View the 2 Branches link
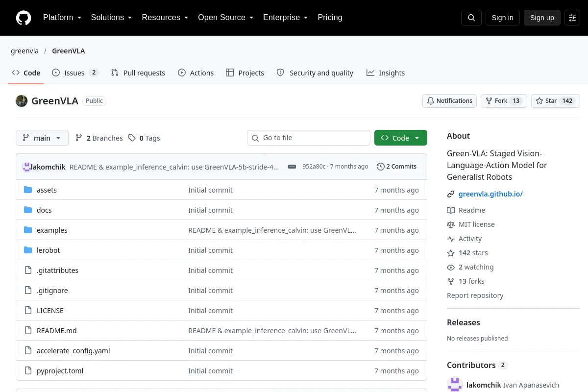The width and height of the screenshot is (588, 392). point(99,138)
